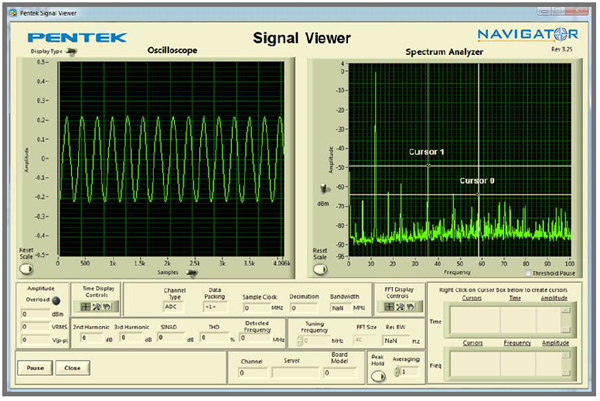Click the Close button
The width and height of the screenshot is (600, 401).
[x=72, y=368]
